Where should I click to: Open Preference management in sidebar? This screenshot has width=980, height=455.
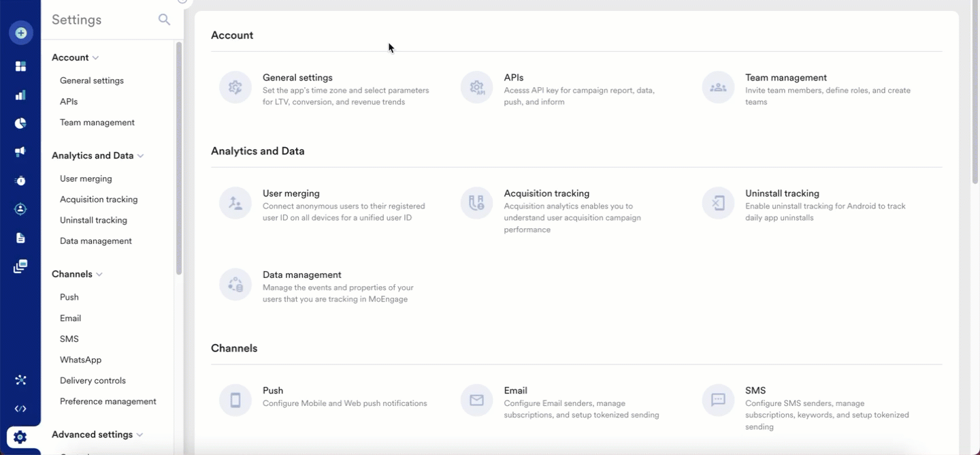[x=108, y=401]
